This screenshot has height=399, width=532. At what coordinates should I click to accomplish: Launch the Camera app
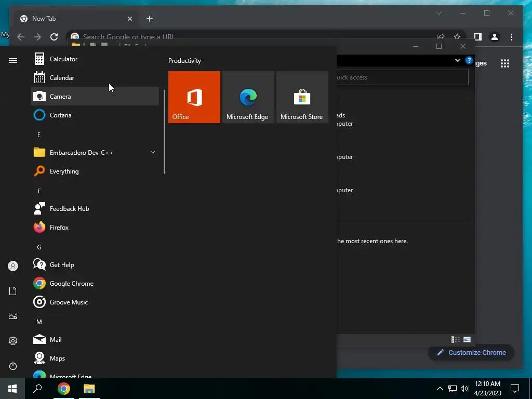click(x=95, y=96)
